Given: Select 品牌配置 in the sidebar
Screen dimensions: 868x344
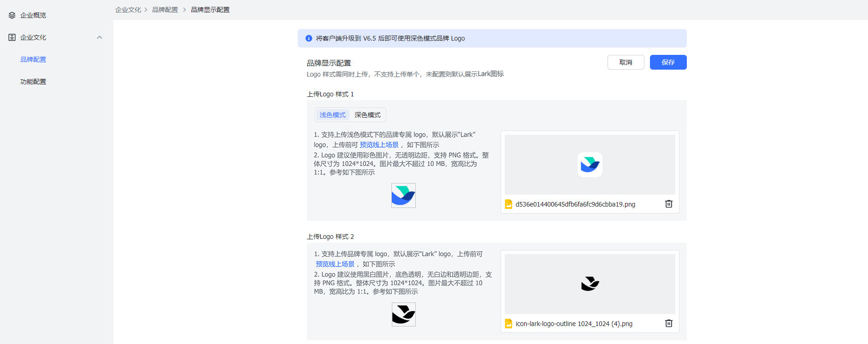Looking at the screenshot, I should pos(33,59).
